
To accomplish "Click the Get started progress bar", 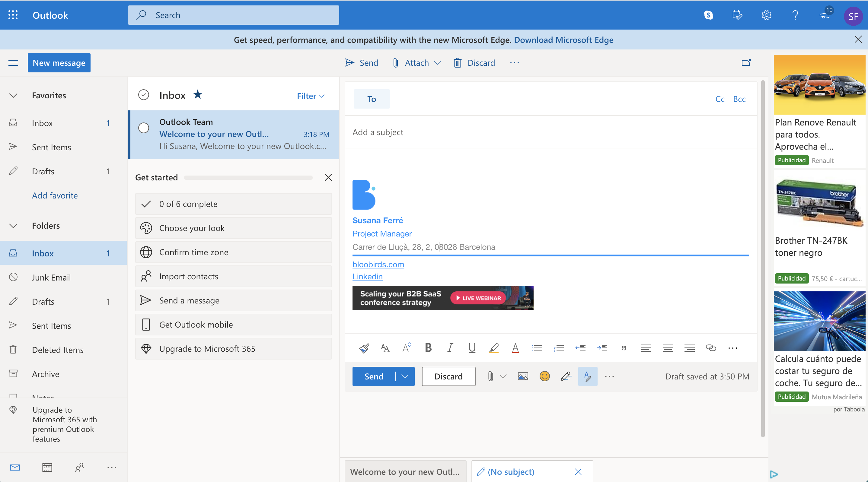I will pos(248,178).
